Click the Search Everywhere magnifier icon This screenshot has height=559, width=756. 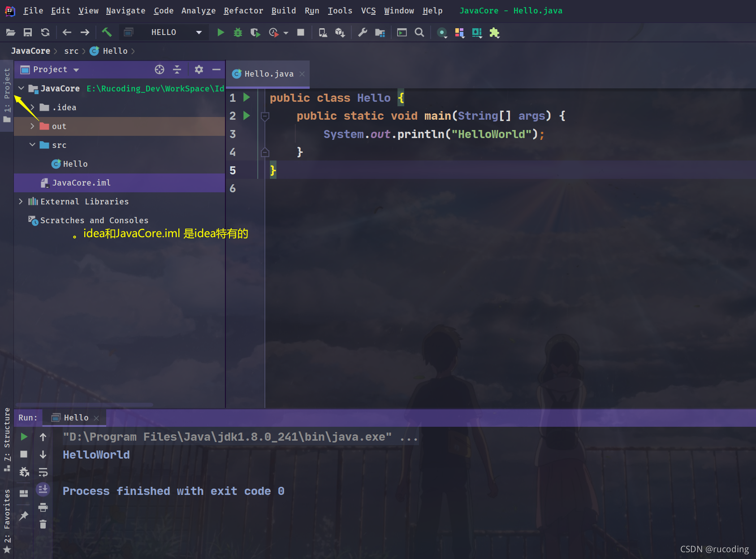click(419, 32)
